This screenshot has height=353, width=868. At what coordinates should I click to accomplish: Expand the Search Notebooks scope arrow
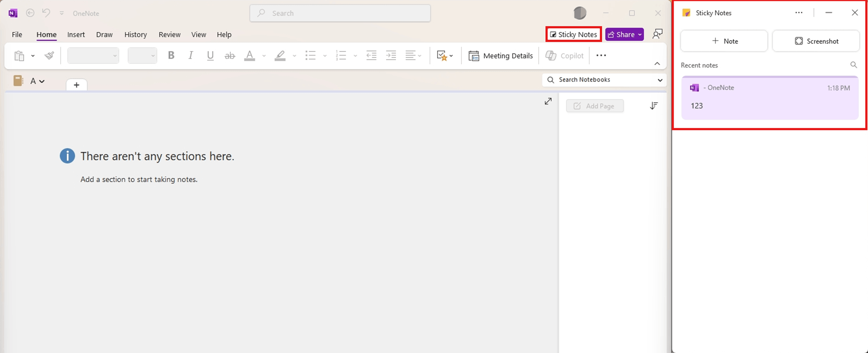660,80
